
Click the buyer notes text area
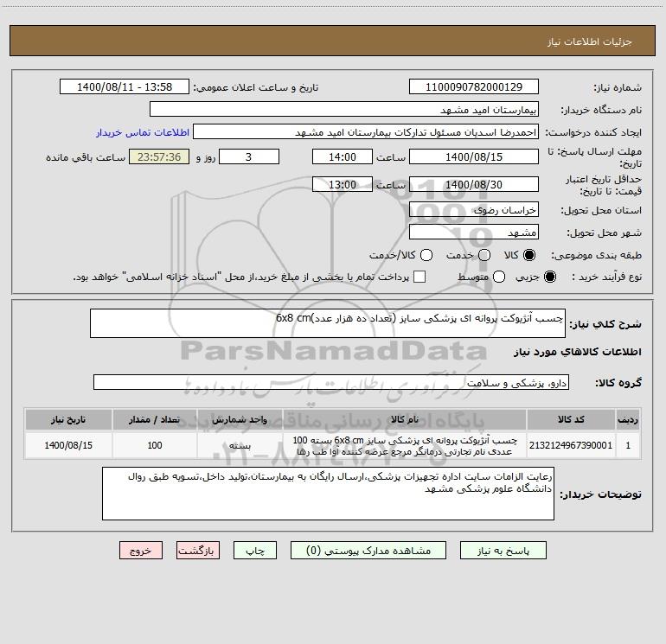[328, 494]
